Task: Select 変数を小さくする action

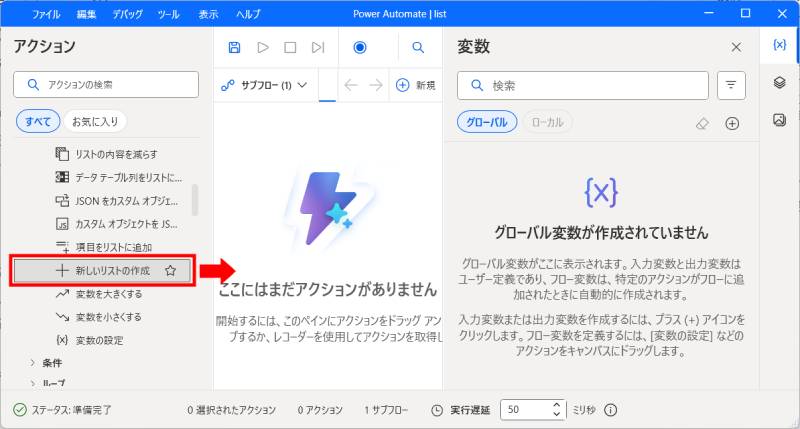Action: point(98,317)
